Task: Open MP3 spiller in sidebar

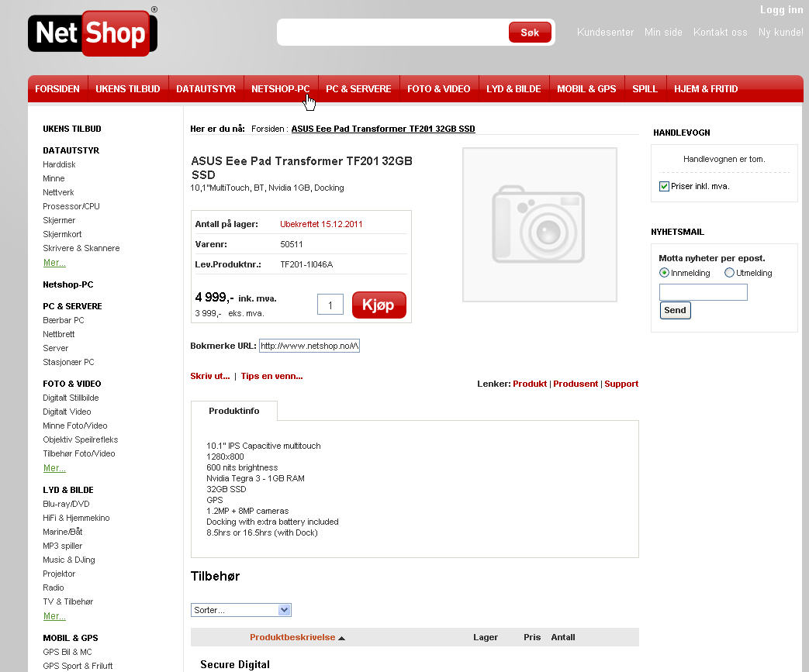Action: point(62,546)
